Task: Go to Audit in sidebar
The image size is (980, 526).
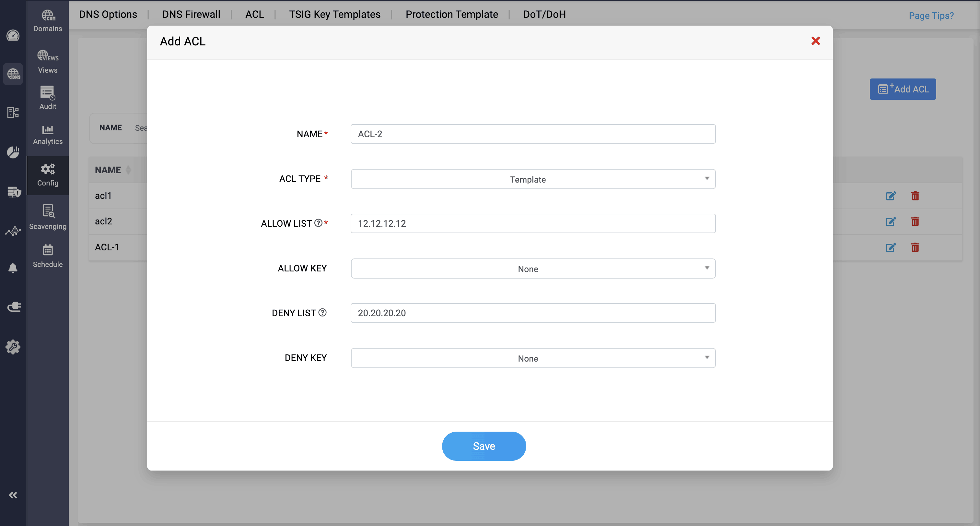Action: coord(48,97)
